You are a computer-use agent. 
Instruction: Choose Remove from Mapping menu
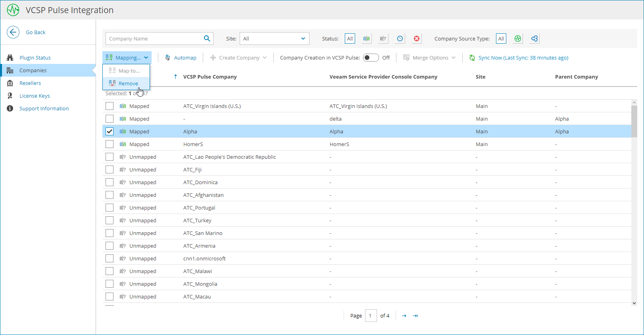pyautogui.click(x=126, y=83)
